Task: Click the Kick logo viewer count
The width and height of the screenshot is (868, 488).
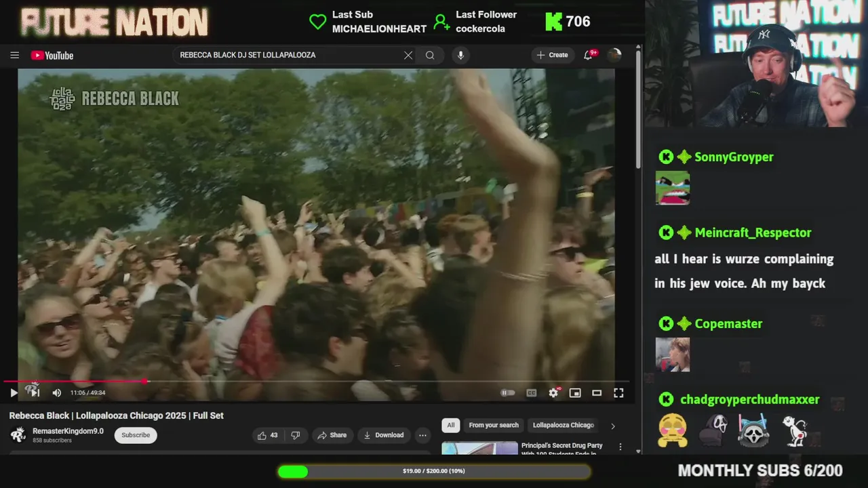Action: coord(568,22)
